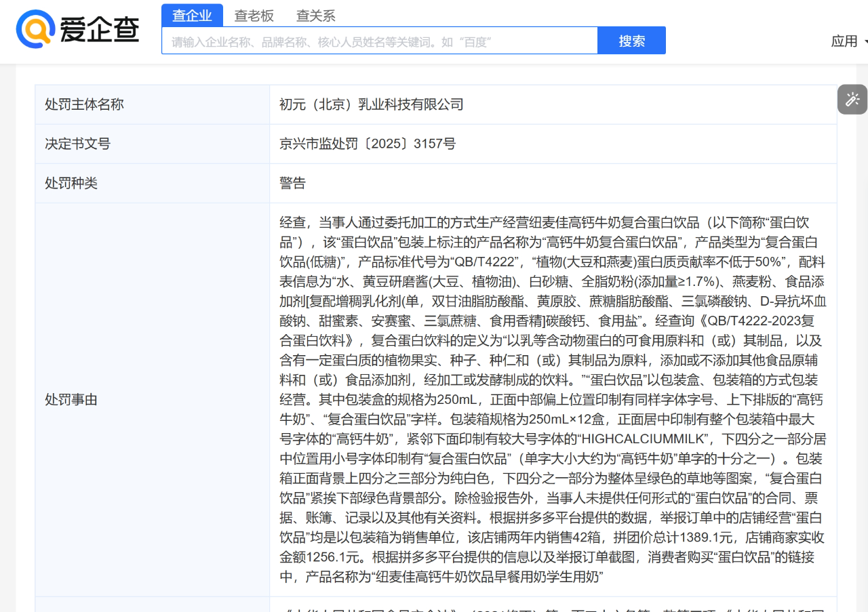
Task: Open the magic wand floating tool icon
Action: tap(852, 100)
